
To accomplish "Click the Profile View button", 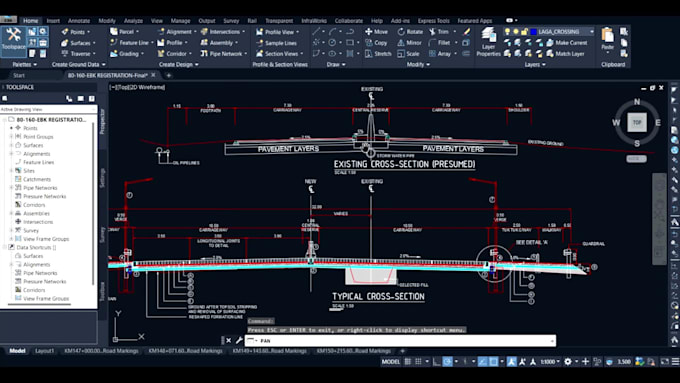I will point(277,32).
